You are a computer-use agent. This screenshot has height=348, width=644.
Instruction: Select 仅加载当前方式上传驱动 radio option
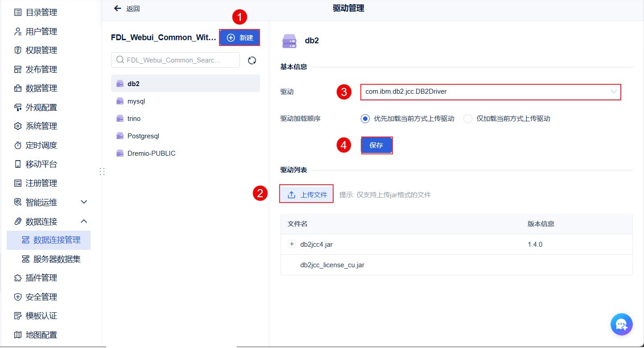(x=467, y=118)
